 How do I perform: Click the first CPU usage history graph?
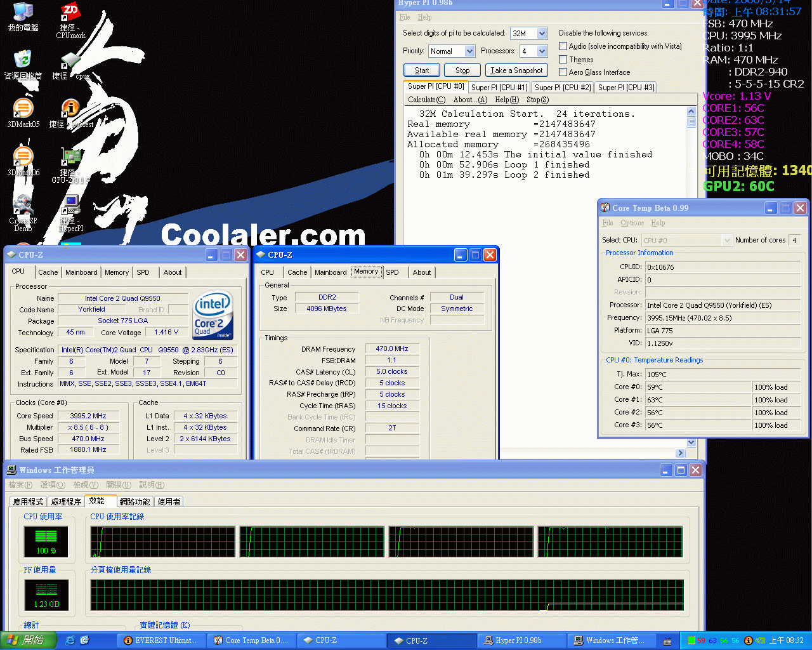(x=163, y=541)
